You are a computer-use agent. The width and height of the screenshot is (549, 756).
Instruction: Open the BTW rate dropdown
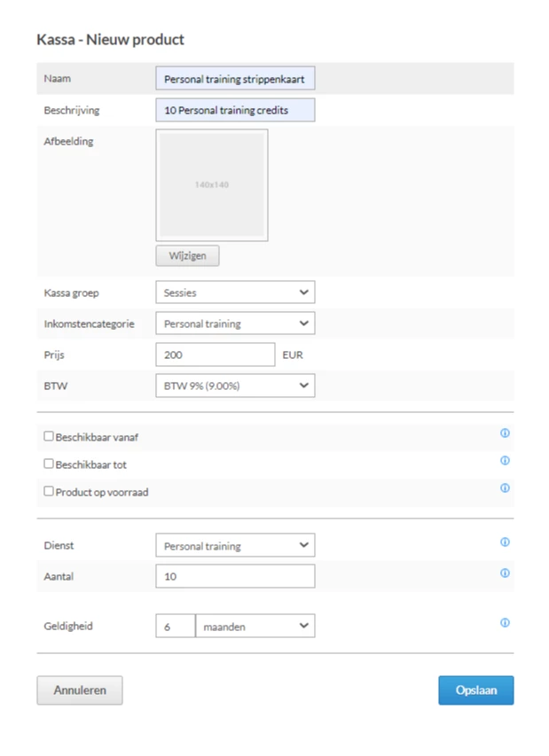(x=234, y=386)
